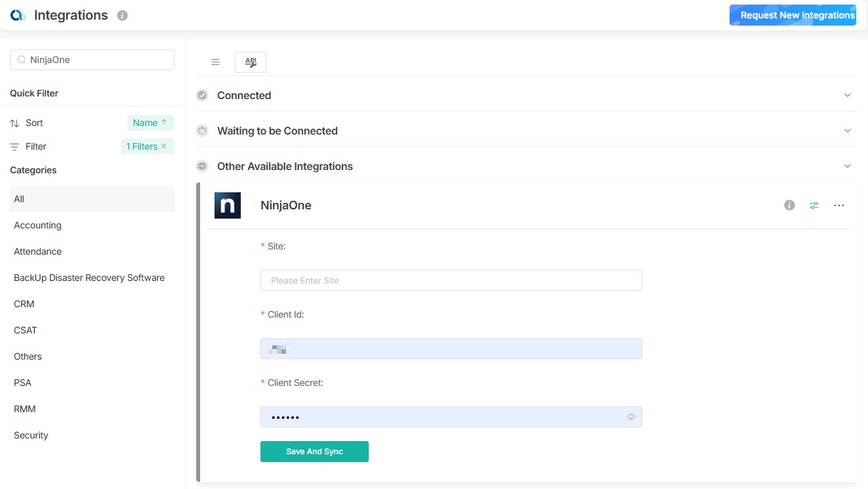Show the Client Secret with eye icon
Image resolution: width=868 pixels, height=489 pixels.
click(x=631, y=417)
